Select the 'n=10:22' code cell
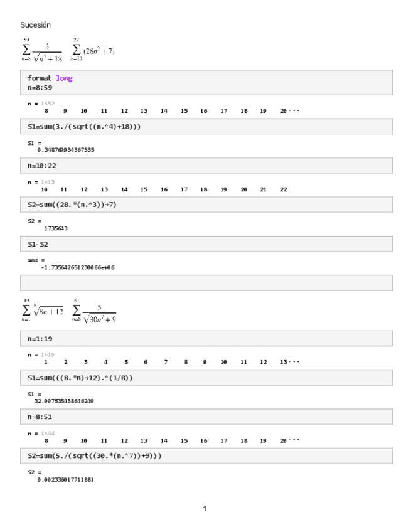The height and width of the screenshot is (532, 411). [40, 166]
